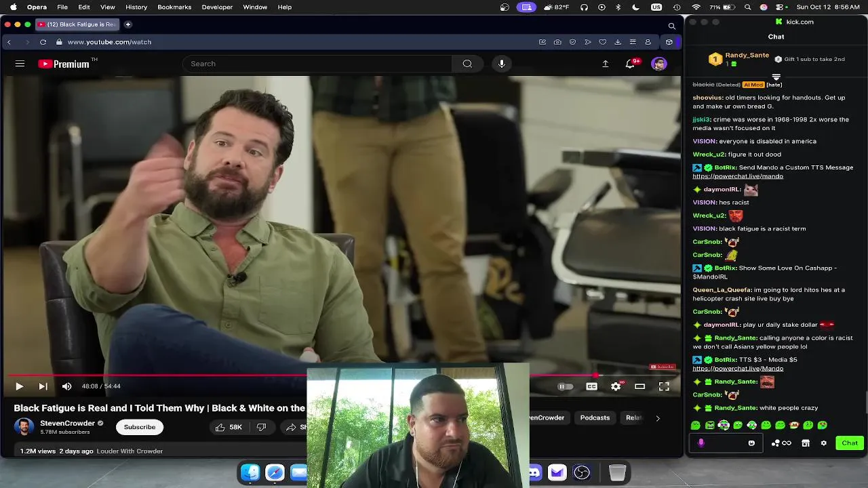The width and height of the screenshot is (868, 488).
Task: Open Wi-Fi status in menu bar
Action: [696, 7]
